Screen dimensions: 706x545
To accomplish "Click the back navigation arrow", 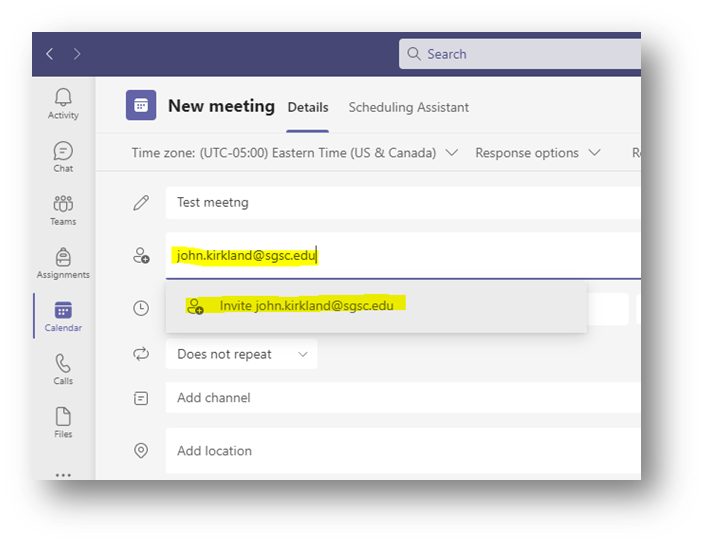I will coord(50,54).
